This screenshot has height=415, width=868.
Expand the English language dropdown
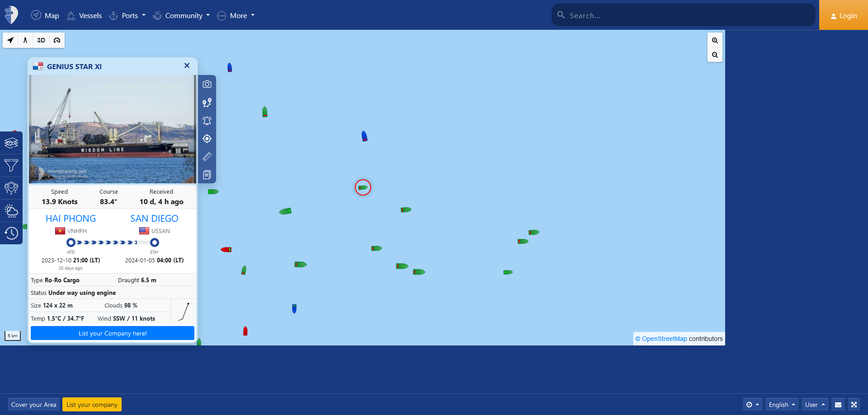(782, 405)
